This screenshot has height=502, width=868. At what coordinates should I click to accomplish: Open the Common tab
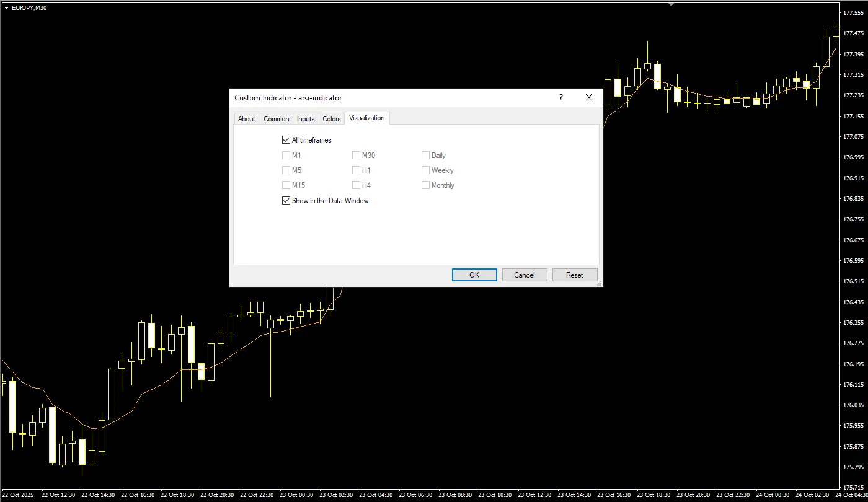point(277,119)
